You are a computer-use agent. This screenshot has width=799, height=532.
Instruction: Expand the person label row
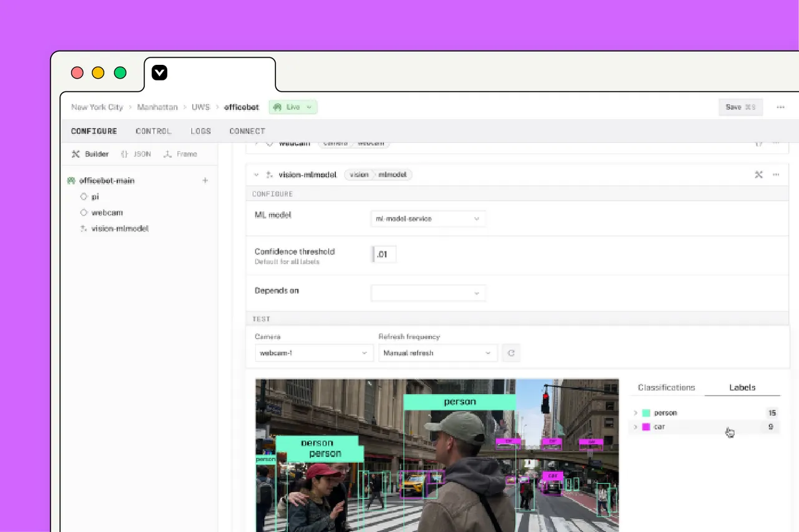click(x=635, y=413)
